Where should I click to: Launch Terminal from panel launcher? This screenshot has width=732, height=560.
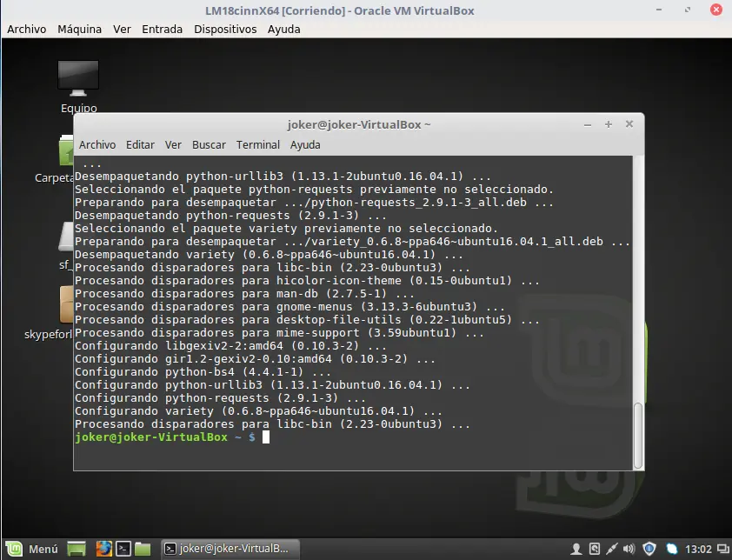pos(123,549)
